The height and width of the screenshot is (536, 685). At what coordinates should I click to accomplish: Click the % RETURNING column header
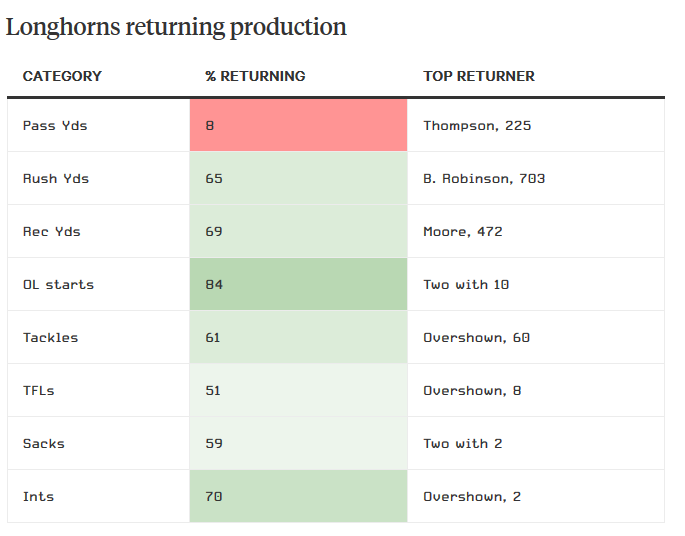pyautogui.click(x=255, y=76)
